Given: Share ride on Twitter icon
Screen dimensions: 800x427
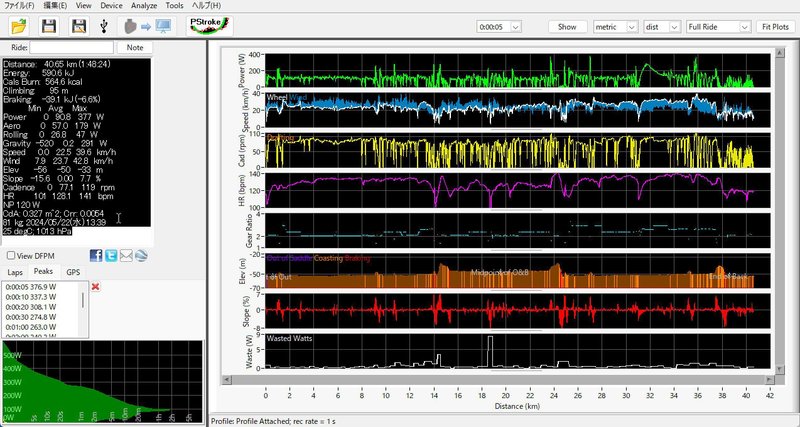Looking at the screenshot, I should (111, 256).
